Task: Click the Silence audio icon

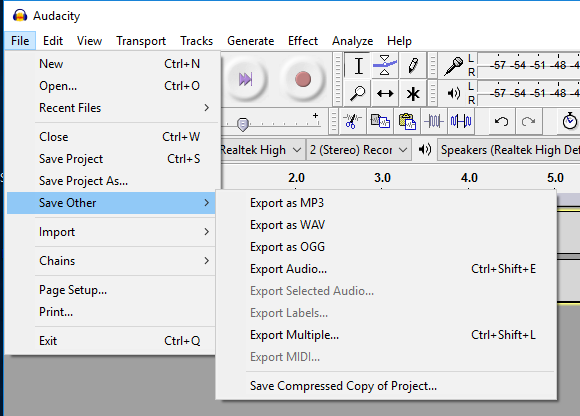Action: 461,121
